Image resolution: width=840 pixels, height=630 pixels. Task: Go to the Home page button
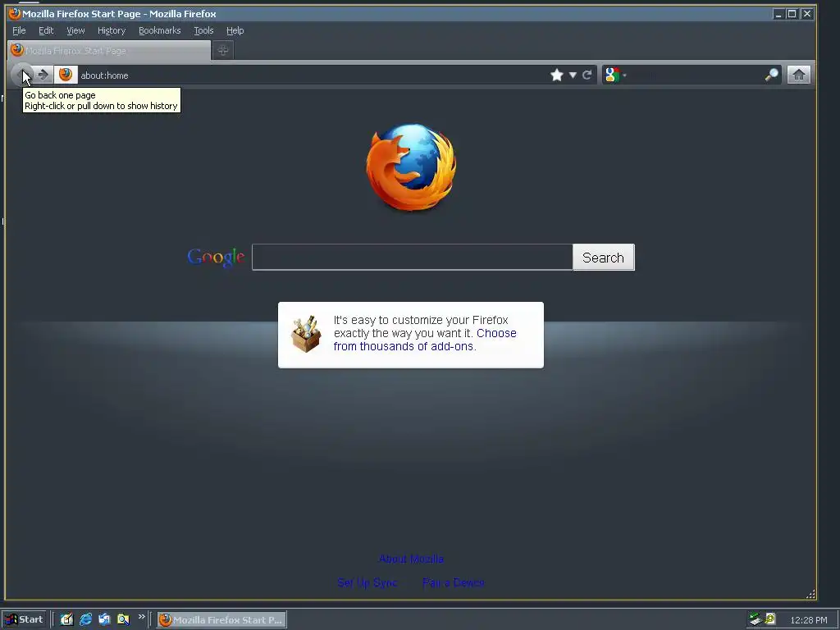click(798, 75)
